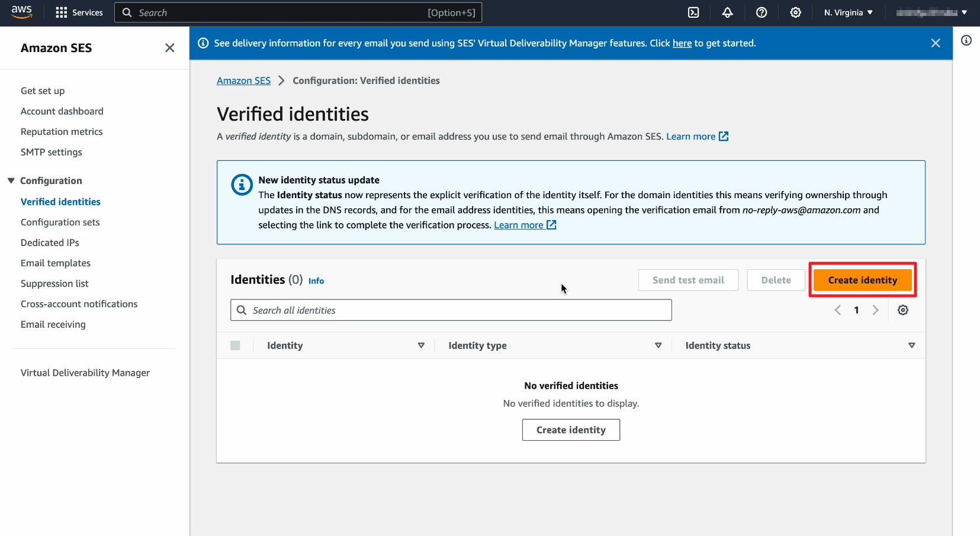Open identities table preferences gear
Viewport: 980px width, 536px height.
click(x=902, y=310)
